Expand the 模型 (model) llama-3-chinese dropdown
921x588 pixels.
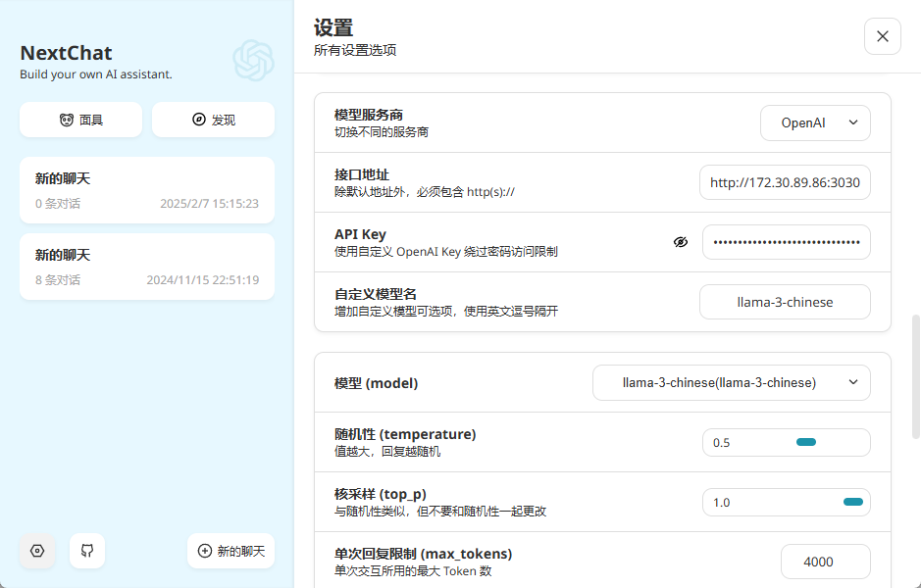(x=731, y=382)
